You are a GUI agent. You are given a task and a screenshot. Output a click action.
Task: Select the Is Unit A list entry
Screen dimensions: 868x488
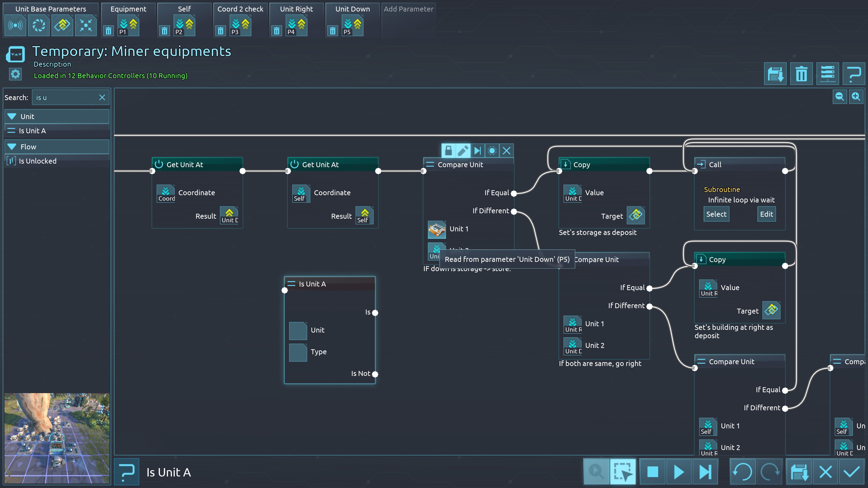click(x=32, y=131)
